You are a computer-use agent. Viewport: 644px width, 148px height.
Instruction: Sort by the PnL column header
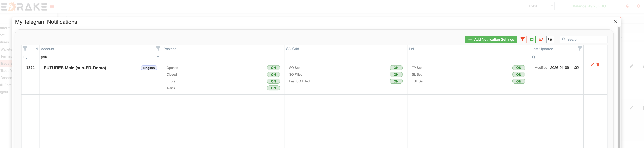pyautogui.click(x=412, y=49)
